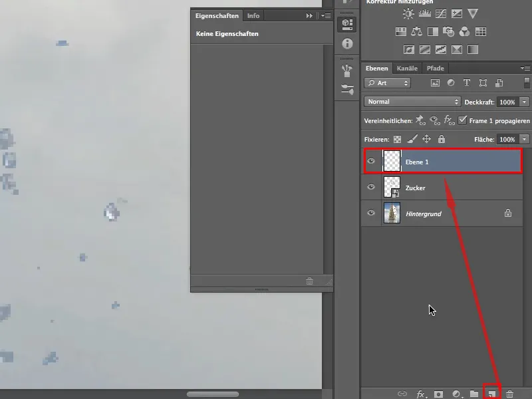Open the Deckkraft slider arrow
This screenshot has height=399, width=532.
click(x=525, y=102)
